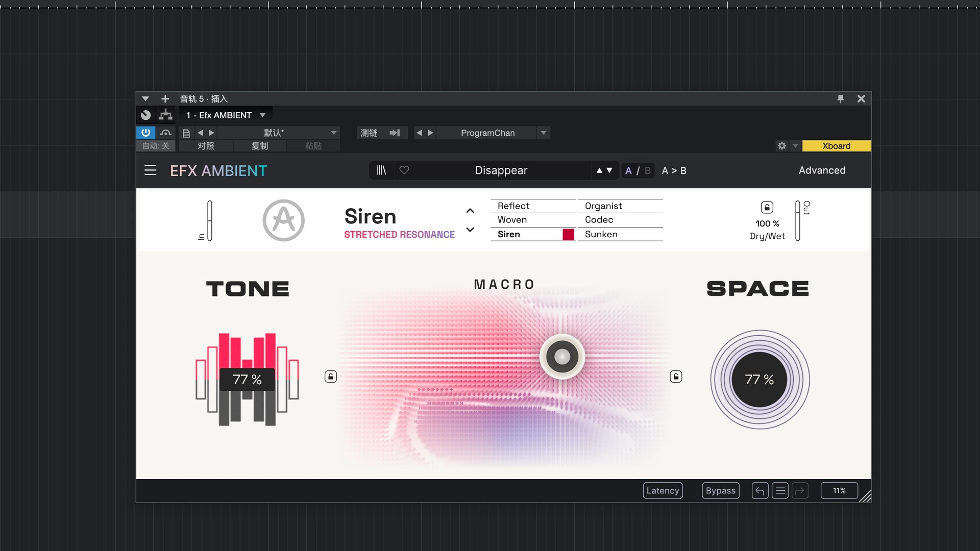Screen dimensions: 980x551
Task: Click the undo arrow icon
Action: [759, 491]
